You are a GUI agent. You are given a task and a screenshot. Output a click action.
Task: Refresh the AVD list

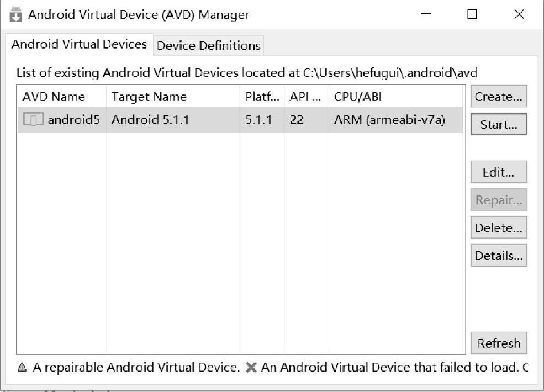499,343
